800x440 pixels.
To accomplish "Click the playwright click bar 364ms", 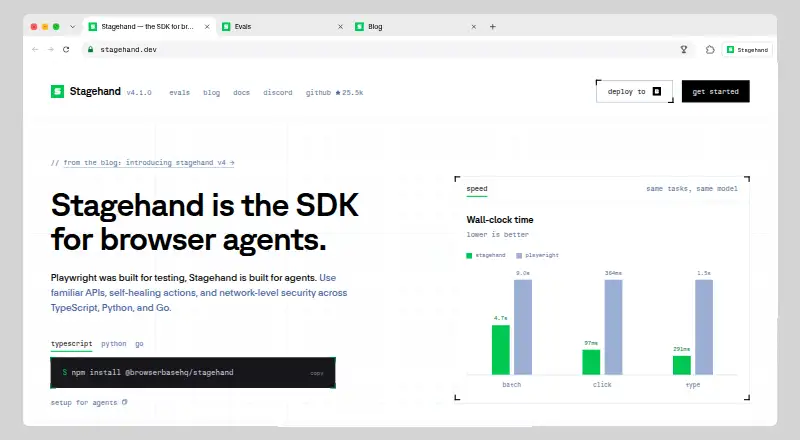I will [613, 327].
